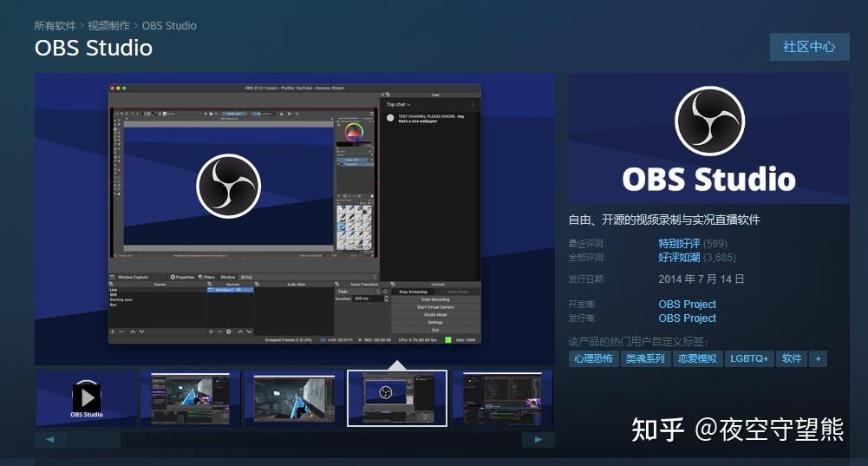Open the last thumbnail with dark OBS interface
This screenshot has width=868, height=466.
tap(502, 397)
